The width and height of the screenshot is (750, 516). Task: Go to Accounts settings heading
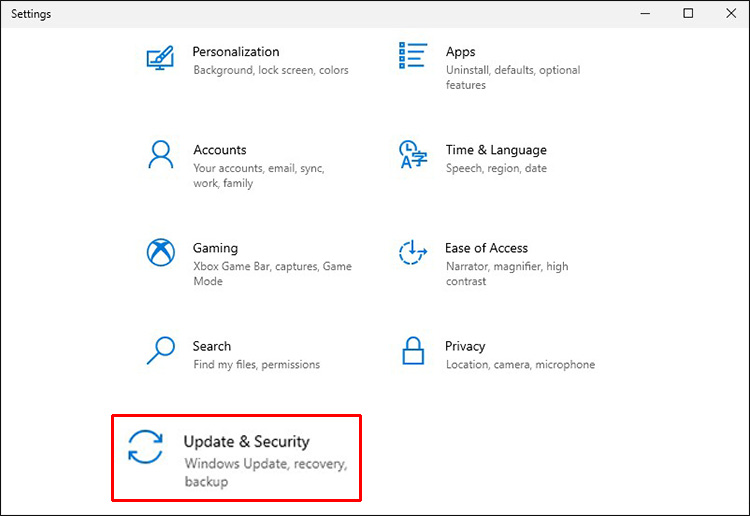(220, 150)
